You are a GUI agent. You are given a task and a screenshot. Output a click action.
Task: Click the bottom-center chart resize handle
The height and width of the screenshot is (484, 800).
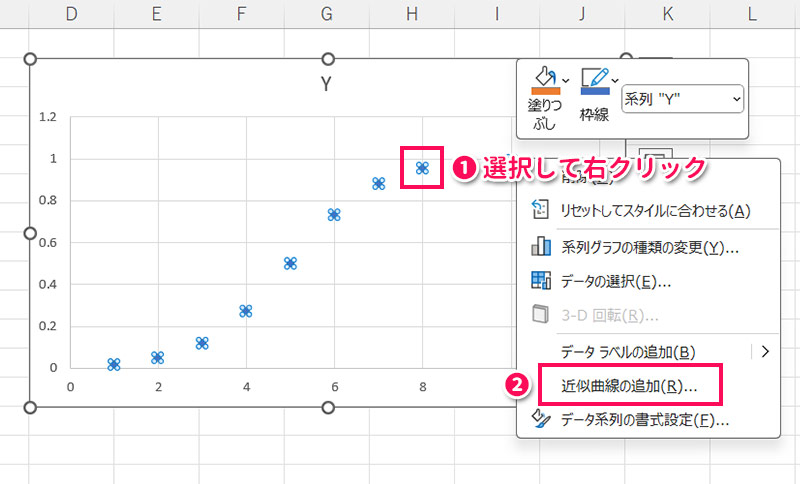pyautogui.click(x=328, y=407)
